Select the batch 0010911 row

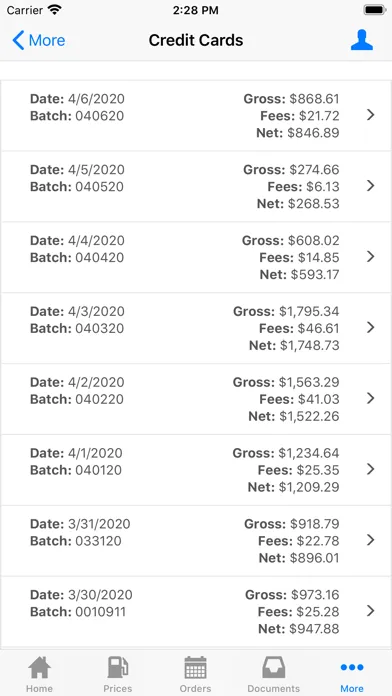tap(196, 611)
